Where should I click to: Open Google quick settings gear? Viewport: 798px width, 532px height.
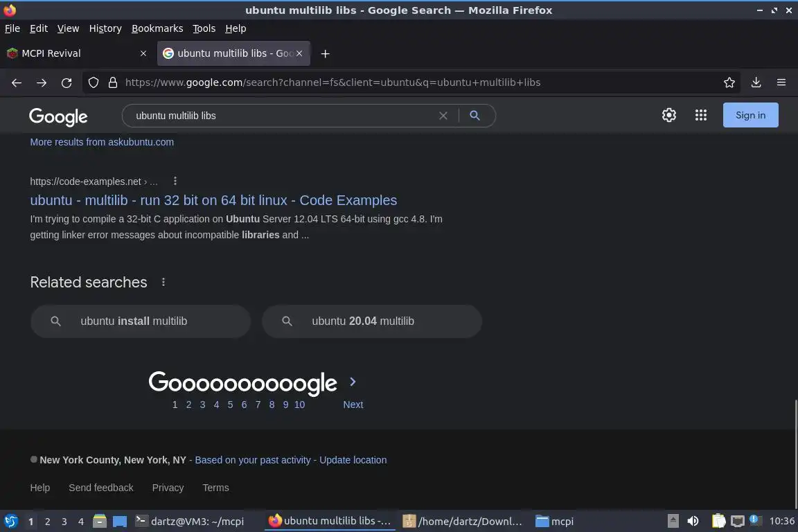pos(668,115)
